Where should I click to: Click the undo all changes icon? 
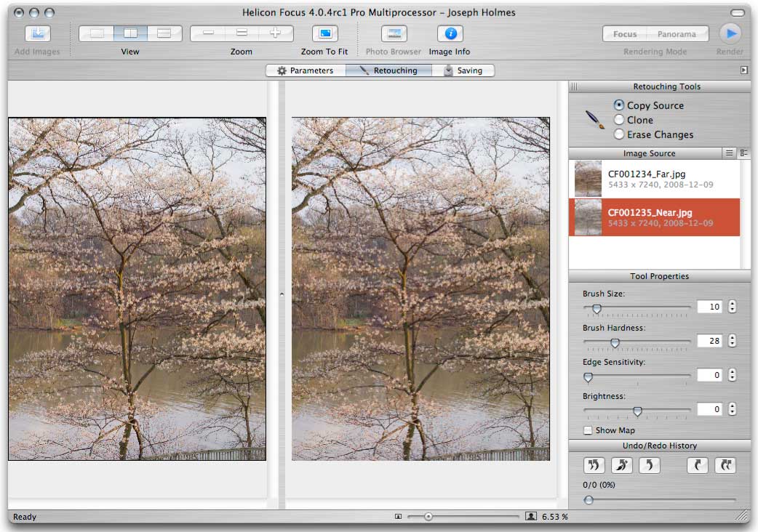point(594,465)
